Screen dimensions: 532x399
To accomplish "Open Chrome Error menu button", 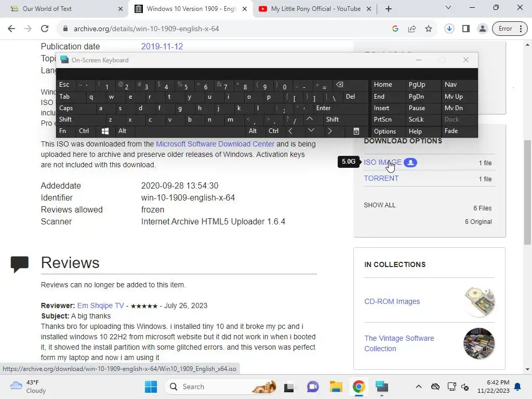I will [510, 29].
